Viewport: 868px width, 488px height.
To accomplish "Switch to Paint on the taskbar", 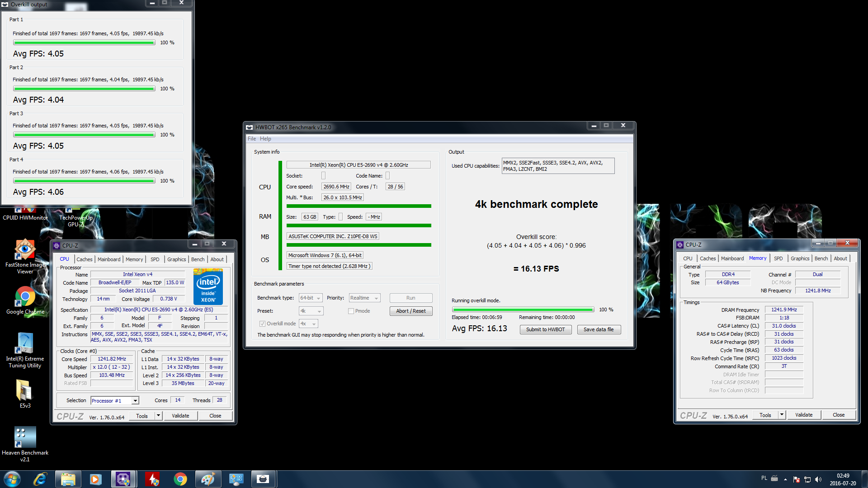I will click(x=208, y=479).
